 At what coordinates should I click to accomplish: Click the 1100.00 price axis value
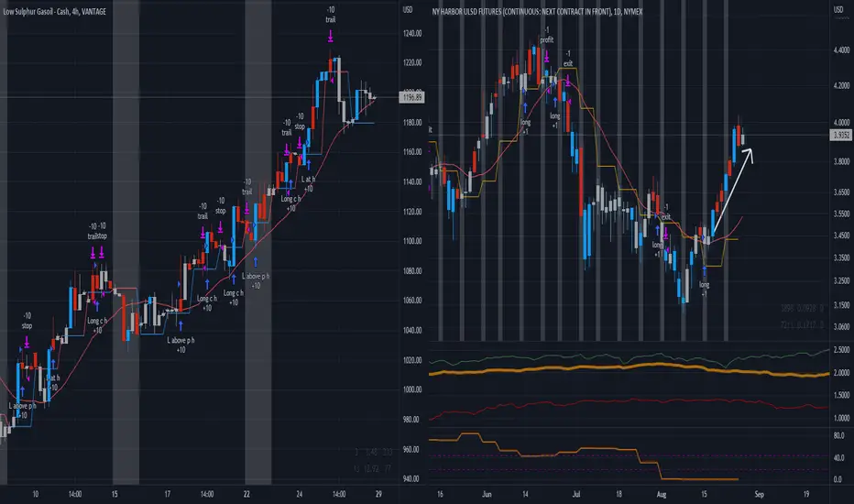(412, 241)
